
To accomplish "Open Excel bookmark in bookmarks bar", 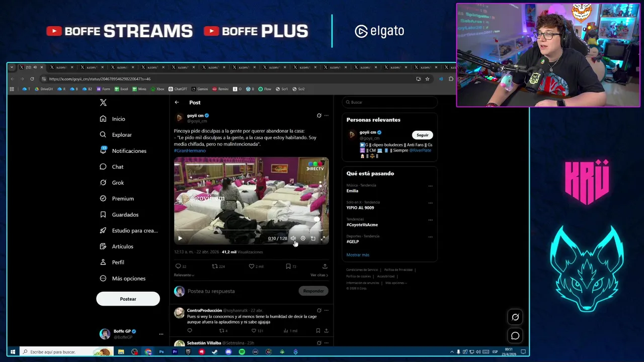I will click(x=121, y=89).
